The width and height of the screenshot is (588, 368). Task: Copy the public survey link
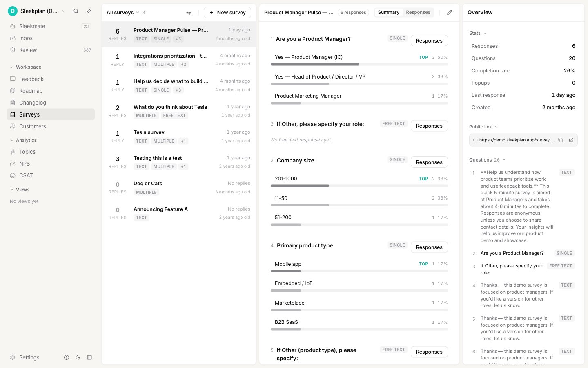click(x=561, y=140)
